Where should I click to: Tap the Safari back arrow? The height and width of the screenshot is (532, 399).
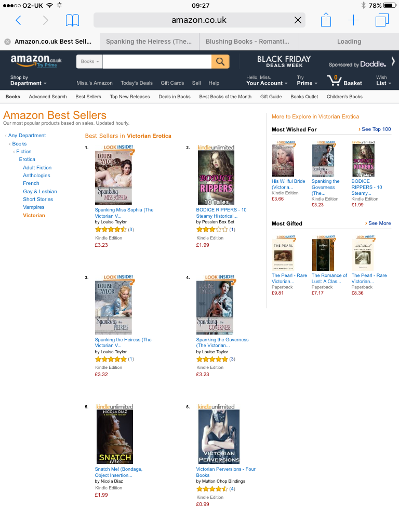pyautogui.click(x=18, y=20)
